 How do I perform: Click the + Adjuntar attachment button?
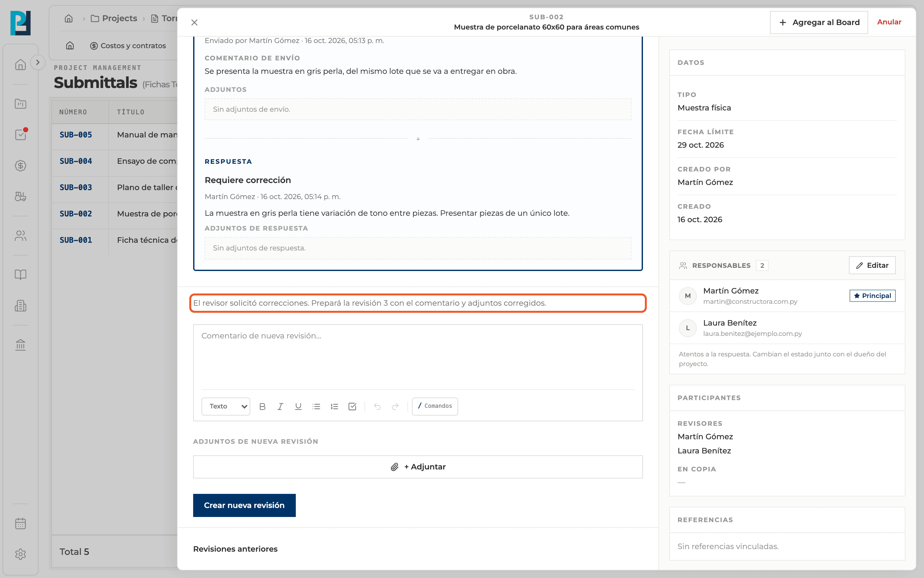pos(418,467)
